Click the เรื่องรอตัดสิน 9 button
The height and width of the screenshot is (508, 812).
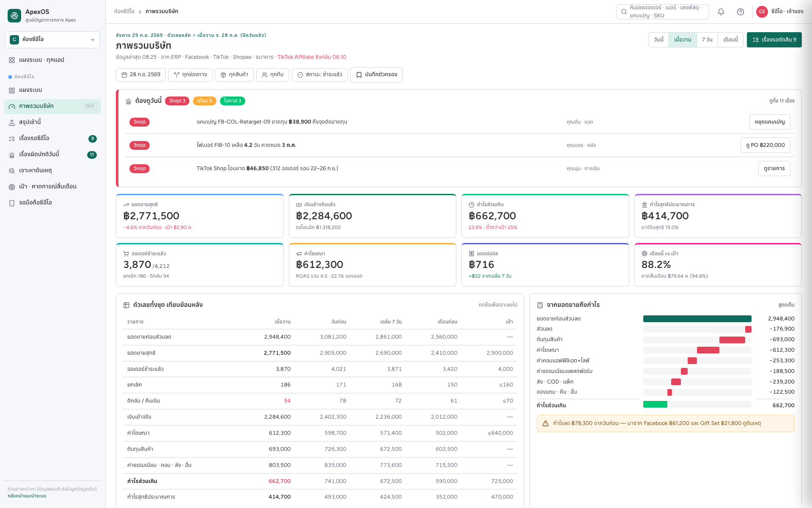pyautogui.click(x=774, y=40)
